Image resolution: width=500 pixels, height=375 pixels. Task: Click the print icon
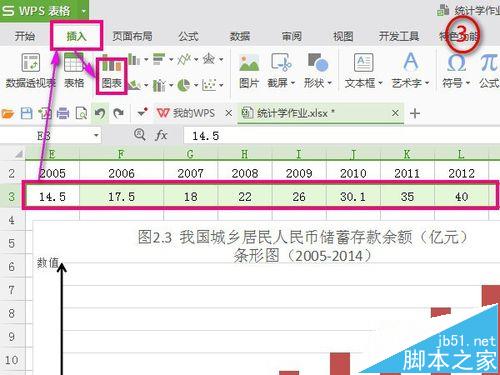tap(63, 114)
